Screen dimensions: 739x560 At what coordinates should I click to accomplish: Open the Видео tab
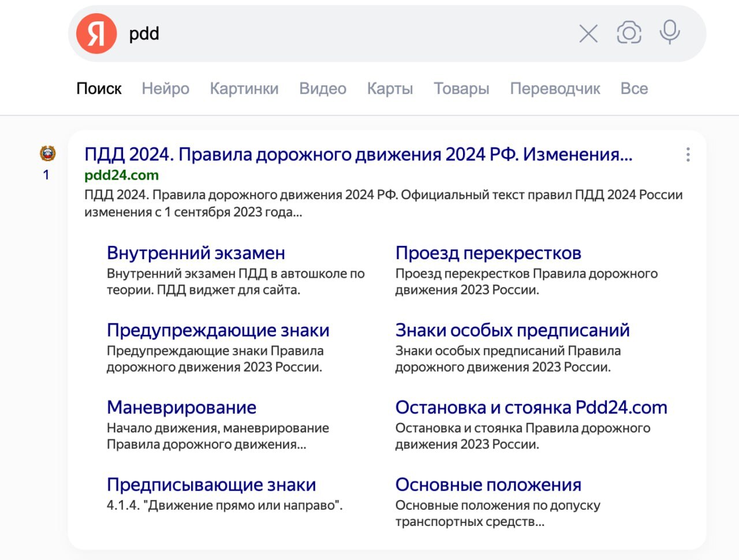pos(323,88)
